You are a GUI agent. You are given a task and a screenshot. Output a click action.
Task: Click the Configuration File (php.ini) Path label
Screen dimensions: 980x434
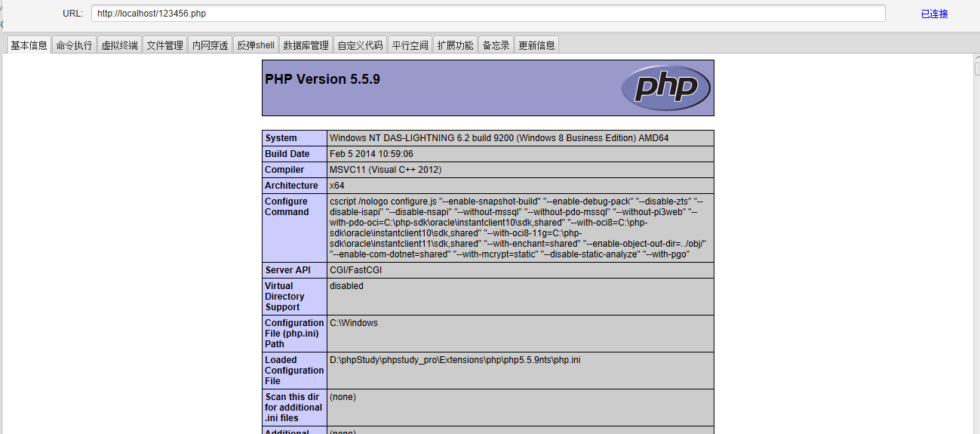[x=294, y=334]
